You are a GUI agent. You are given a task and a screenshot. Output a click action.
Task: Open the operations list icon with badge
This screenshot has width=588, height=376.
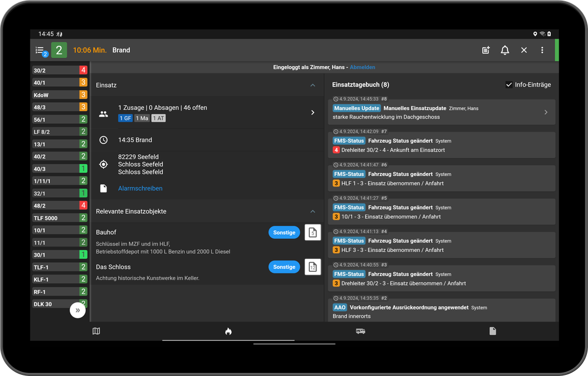(41, 50)
